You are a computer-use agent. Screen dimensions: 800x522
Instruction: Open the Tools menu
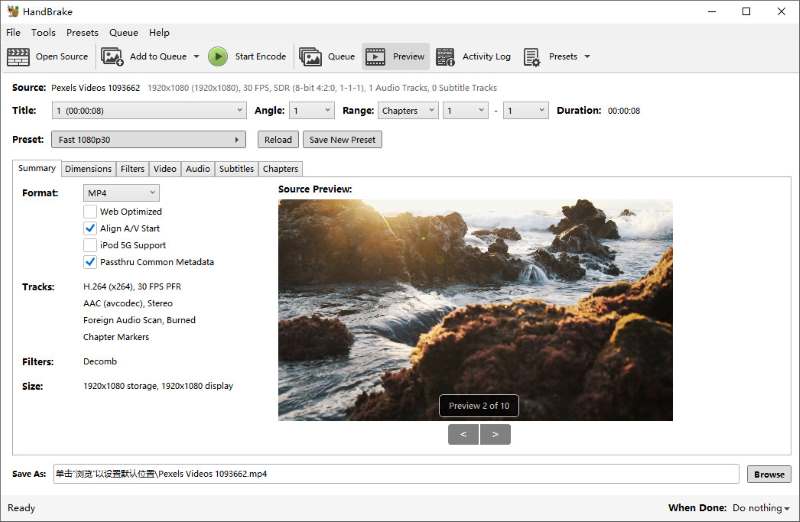(43, 32)
